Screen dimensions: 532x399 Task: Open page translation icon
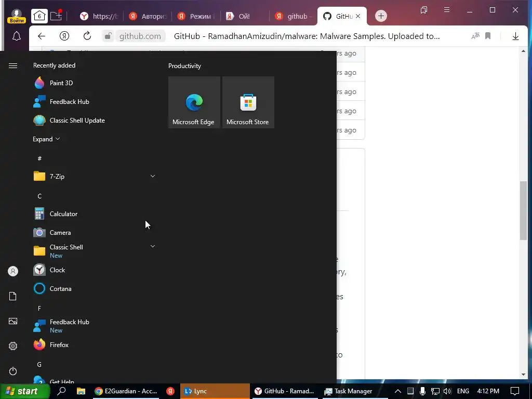[475, 36]
